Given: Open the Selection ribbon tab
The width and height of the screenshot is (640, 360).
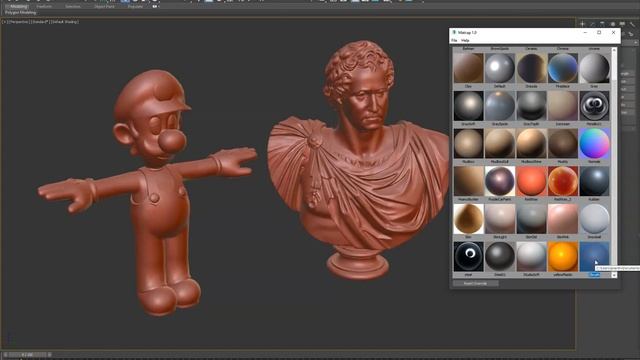Looking at the screenshot, I should (73, 7).
